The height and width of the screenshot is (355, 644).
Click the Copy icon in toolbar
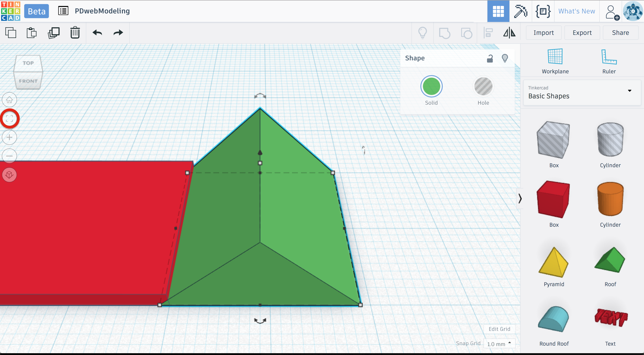[x=11, y=33]
